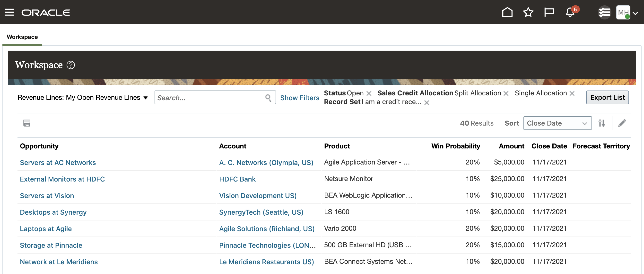Click the list view icon above the table
The height and width of the screenshot is (274, 644).
[27, 123]
